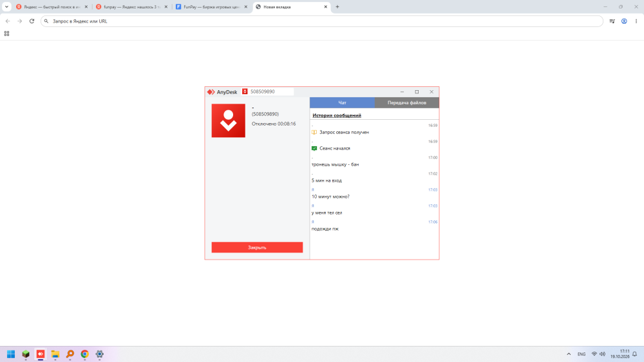644x362 pixels.
Task: Click the yellow session request icon
Action: (314, 132)
